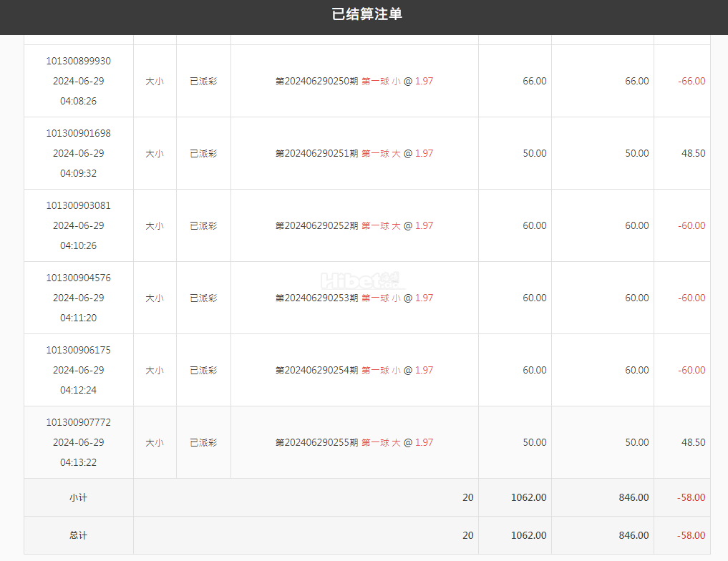Screen dimensions: 728x561
Task: Click the bet time 04:12:24
Action: click(x=79, y=391)
